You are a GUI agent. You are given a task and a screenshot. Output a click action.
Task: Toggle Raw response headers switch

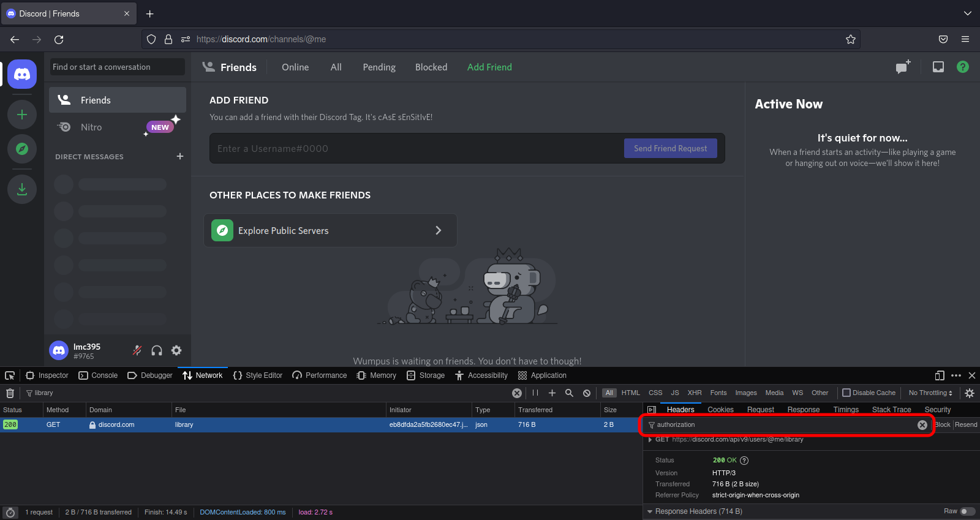968,511
